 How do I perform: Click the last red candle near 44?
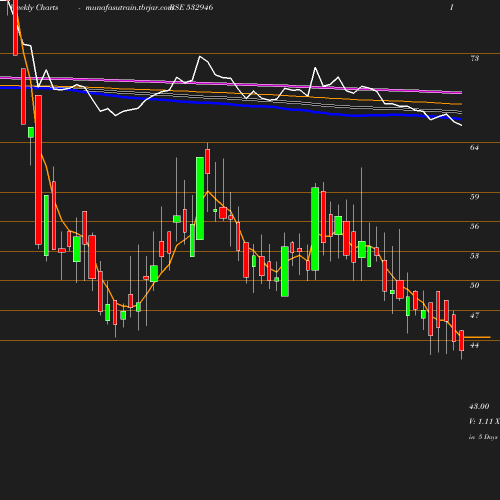tap(462, 341)
